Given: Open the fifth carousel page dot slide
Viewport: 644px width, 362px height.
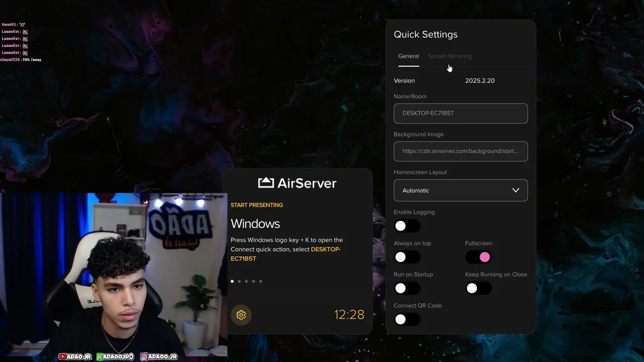Looking at the screenshot, I should [261, 282].
